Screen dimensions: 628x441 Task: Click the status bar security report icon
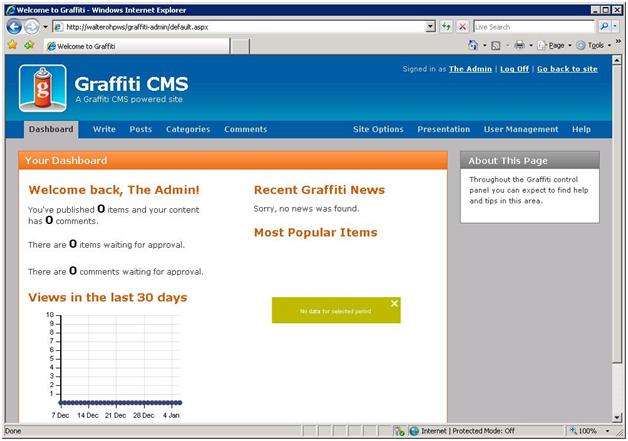click(399, 431)
